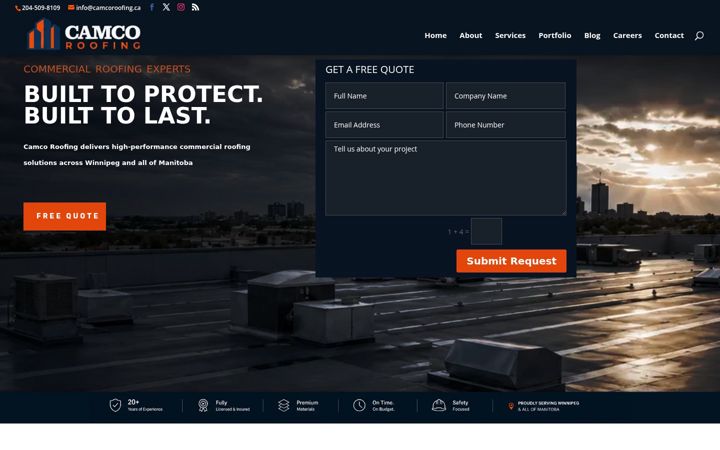Click the shield icon for 20+ years
Viewport: 720px width, 450px height.
(x=115, y=405)
